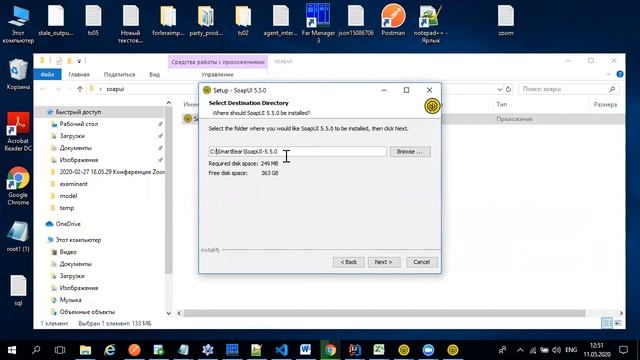Open Visual Studio Code from the taskbar
Viewport: 640px width, 360px height.
[x=281, y=350]
